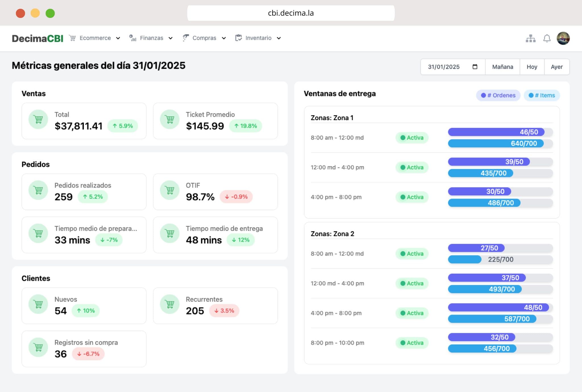The image size is (582, 392).
Task: Click the calendar icon in date field
Action: coord(475,67)
